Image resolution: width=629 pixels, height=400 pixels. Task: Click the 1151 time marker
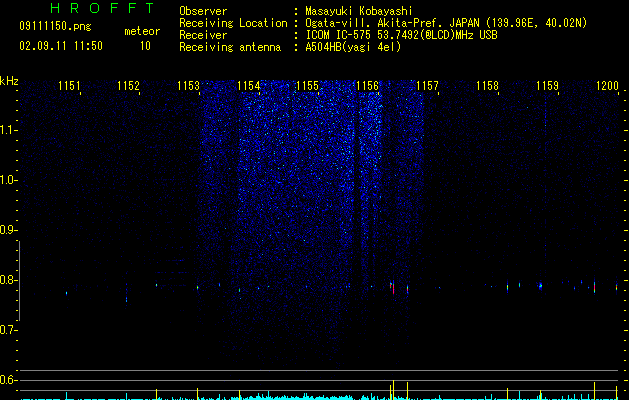(69, 85)
